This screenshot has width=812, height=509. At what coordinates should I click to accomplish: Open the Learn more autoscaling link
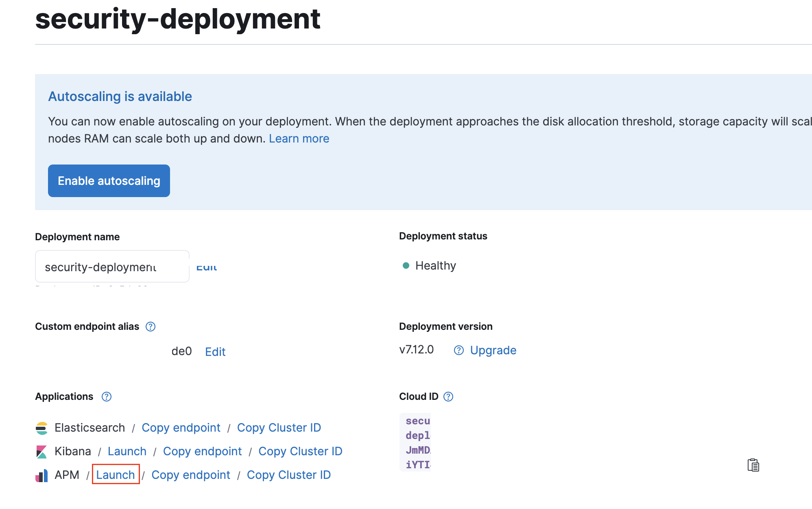coord(299,139)
